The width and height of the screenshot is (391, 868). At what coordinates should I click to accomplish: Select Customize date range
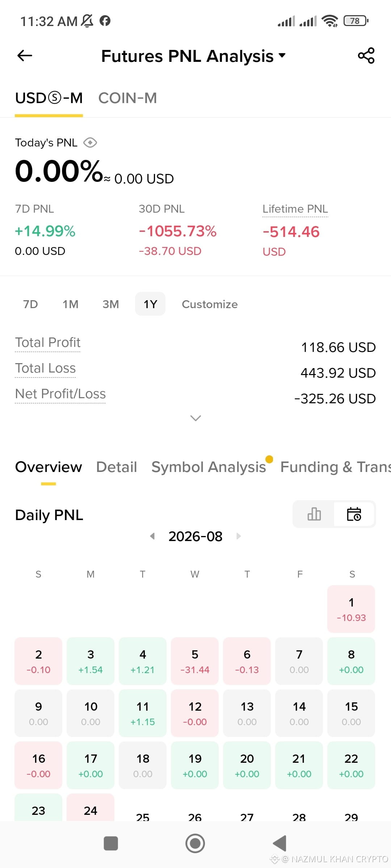210,304
